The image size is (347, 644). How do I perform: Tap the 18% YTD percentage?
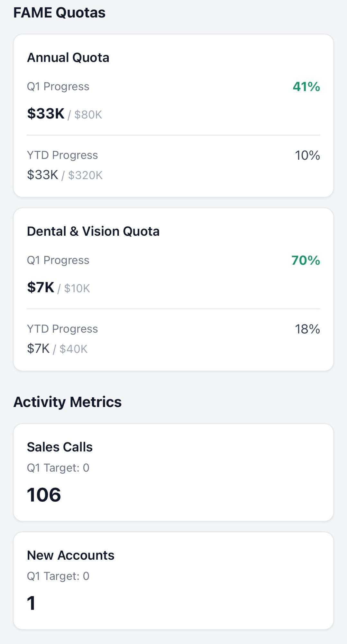coord(307,329)
